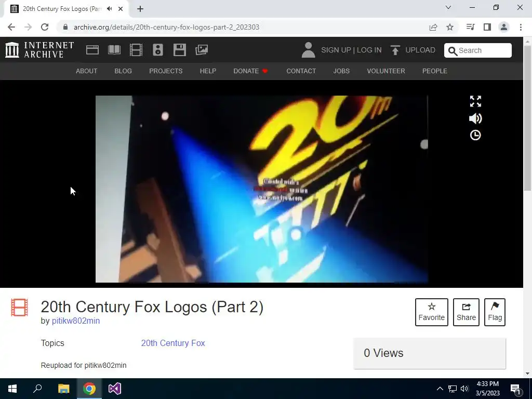Image resolution: width=532 pixels, height=399 pixels.
Task: Open the PROJECTS menu item
Action: (166, 71)
